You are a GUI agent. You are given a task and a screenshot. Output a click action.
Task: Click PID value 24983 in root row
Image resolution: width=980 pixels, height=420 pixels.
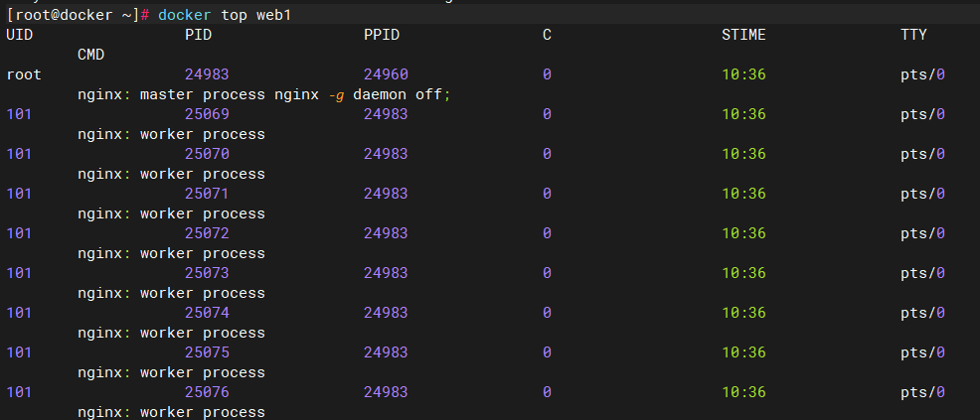(207, 74)
